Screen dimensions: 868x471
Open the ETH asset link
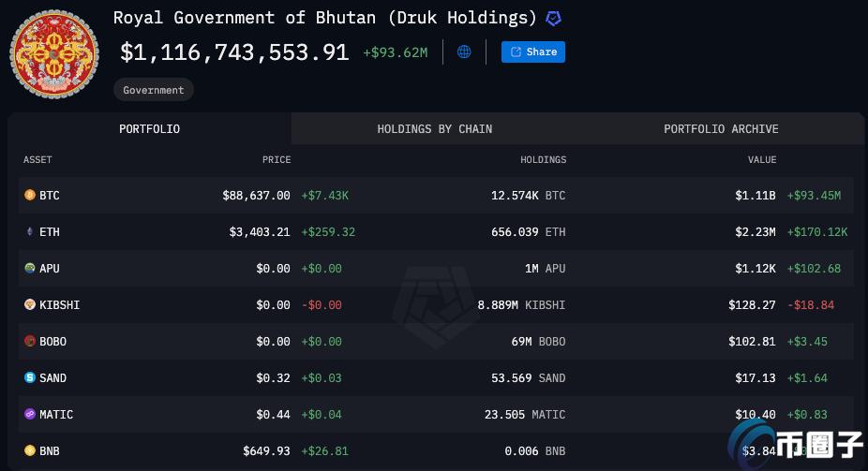(50, 231)
